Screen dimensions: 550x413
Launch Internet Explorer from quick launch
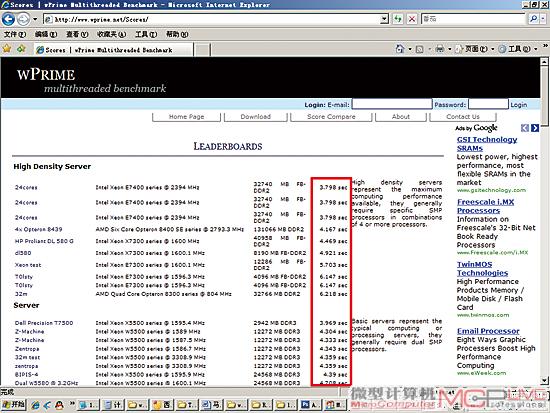pos(35,405)
